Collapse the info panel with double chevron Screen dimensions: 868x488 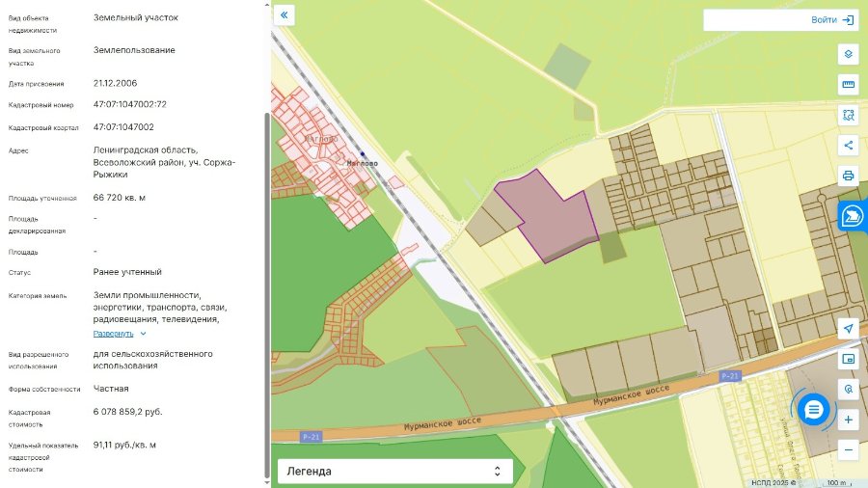pyautogui.click(x=284, y=14)
